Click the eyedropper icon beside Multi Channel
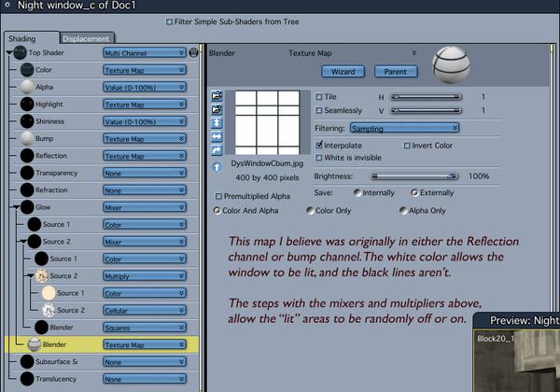Viewport: 560px width, 392px height. tap(193, 52)
